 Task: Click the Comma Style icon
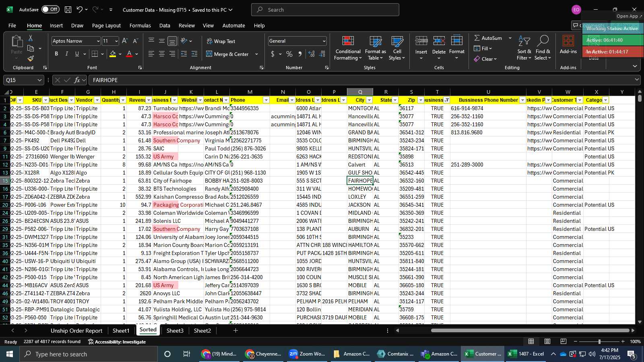click(x=300, y=54)
